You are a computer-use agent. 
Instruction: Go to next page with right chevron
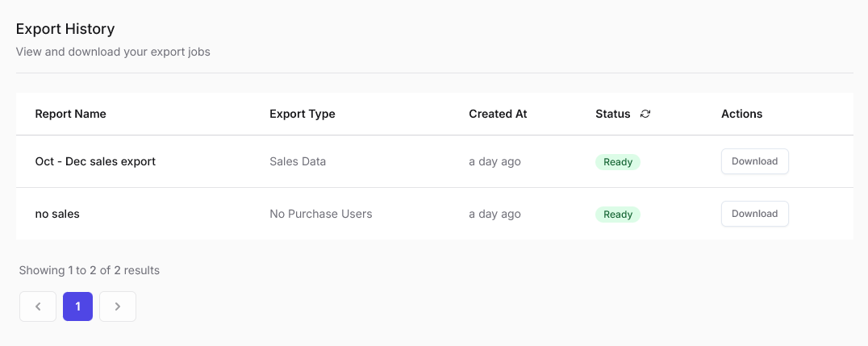(x=118, y=306)
